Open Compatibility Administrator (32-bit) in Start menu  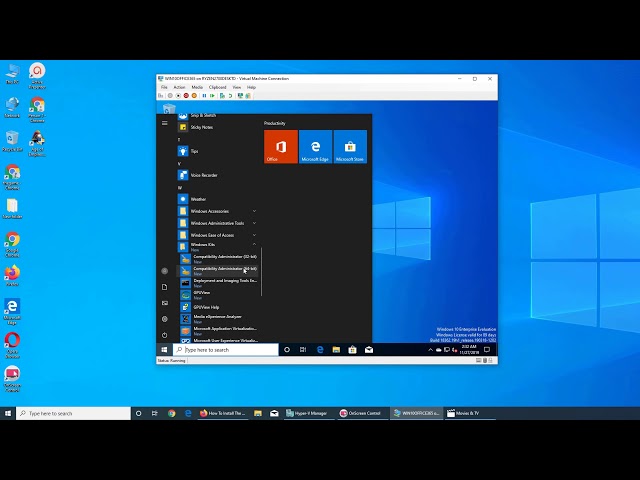(219, 259)
